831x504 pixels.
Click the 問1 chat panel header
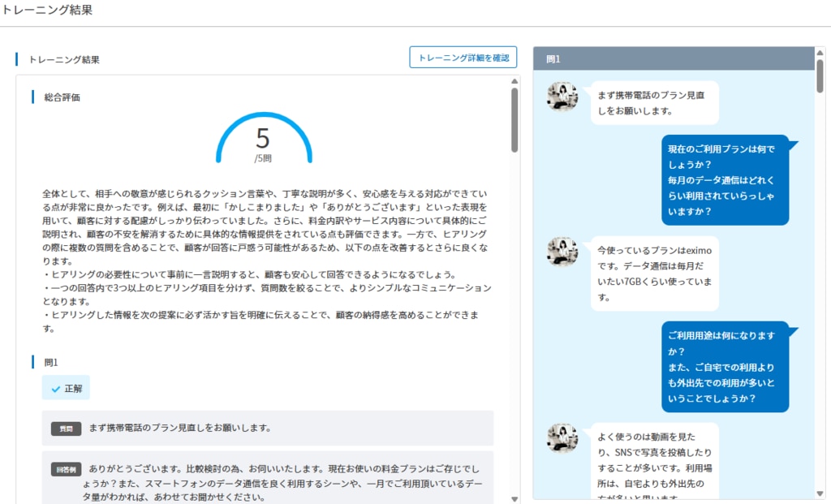coord(674,58)
